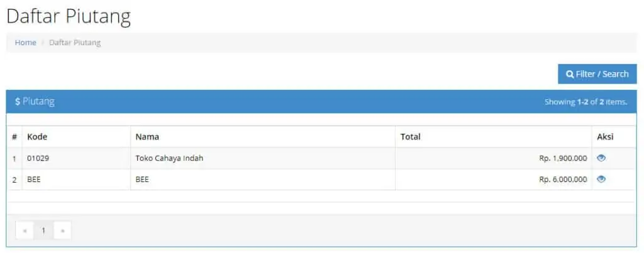Sort by the Kode column header
This screenshot has height=253, width=644.
coord(37,137)
